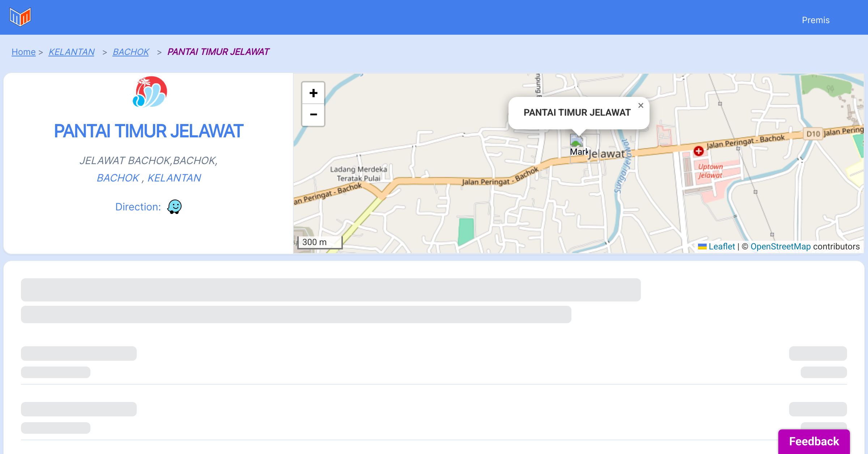Select PANTAI TIMUR JELAWAT breadcrumb
The width and height of the screenshot is (868, 454).
218,52
